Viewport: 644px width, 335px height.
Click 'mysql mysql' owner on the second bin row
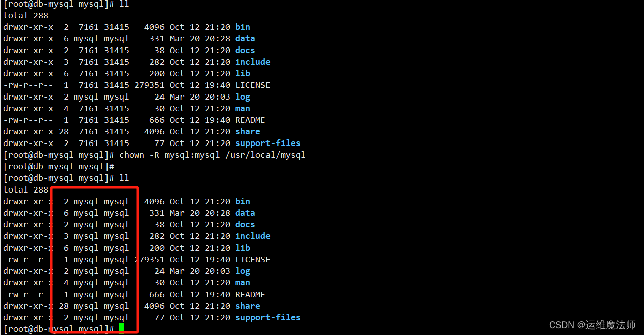[x=101, y=201]
